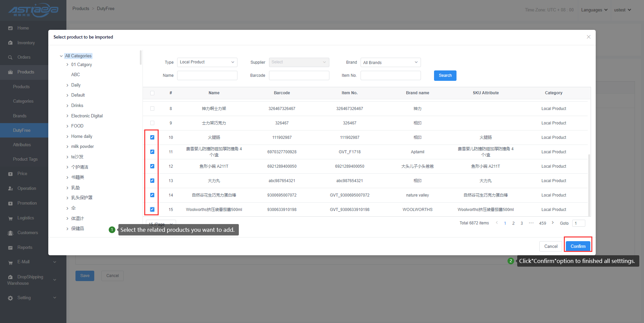Click Confirm to finish import
Viewport: 644px width, 323px height.
[x=578, y=246]
